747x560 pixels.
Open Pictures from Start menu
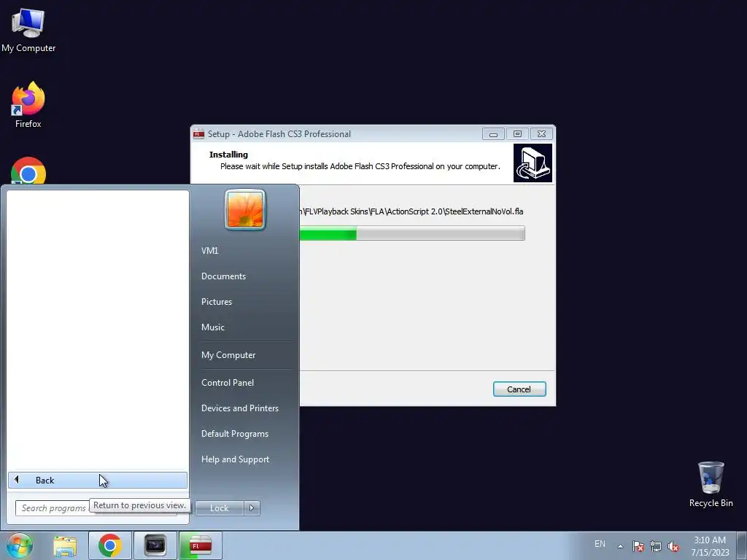coord(217,302)
